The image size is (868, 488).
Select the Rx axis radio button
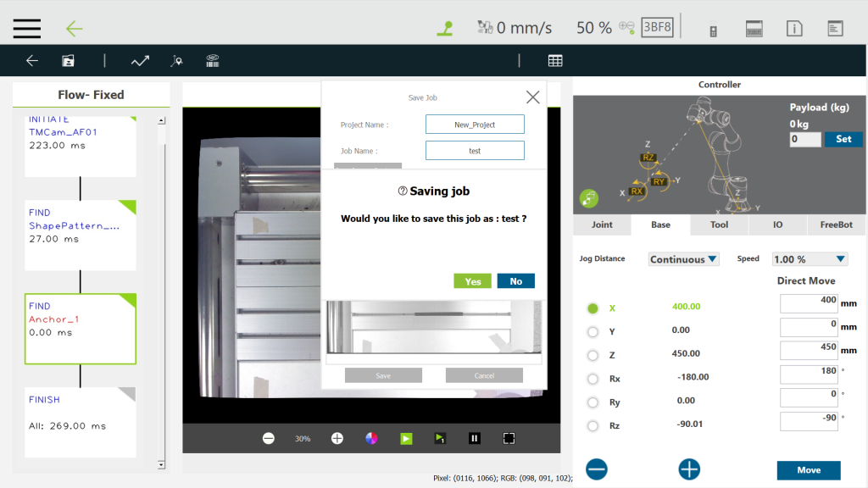click(593, 379)
